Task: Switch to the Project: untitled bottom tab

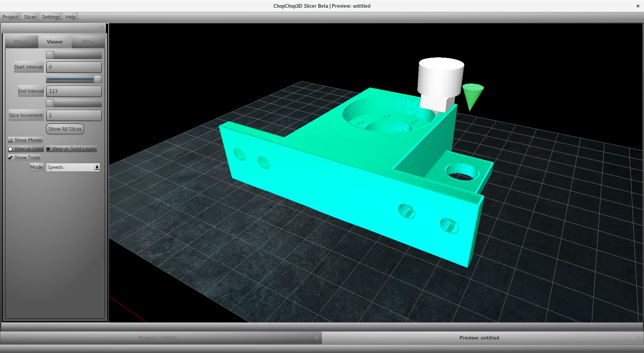Action: (158, 338)
